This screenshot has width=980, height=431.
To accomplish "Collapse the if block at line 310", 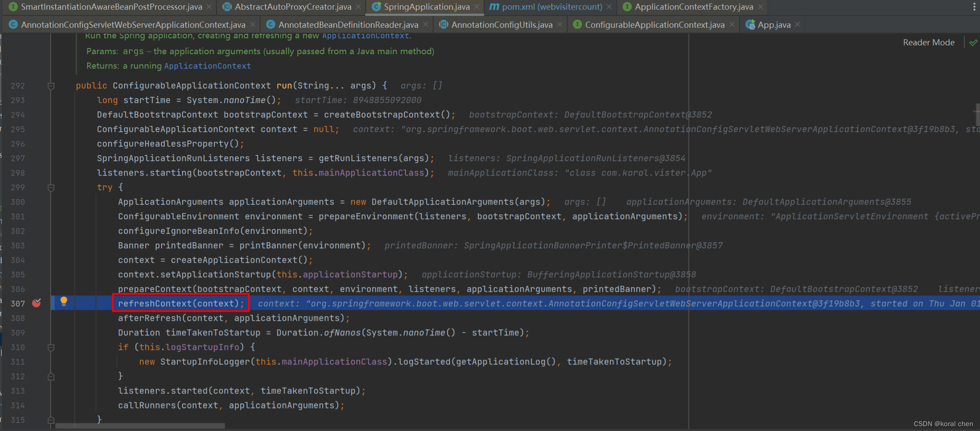I will point(51,348).
